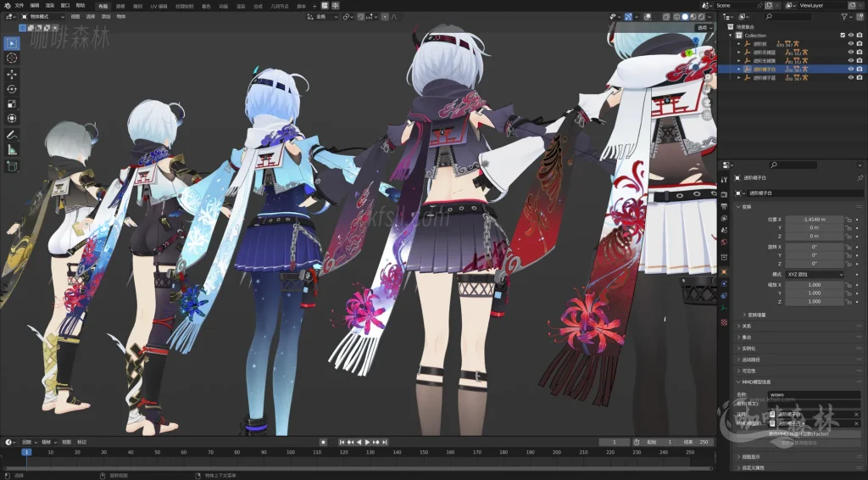Click frame 100 on timeline ruler
This screenshot has width=868, height=480.
[290, 452]
